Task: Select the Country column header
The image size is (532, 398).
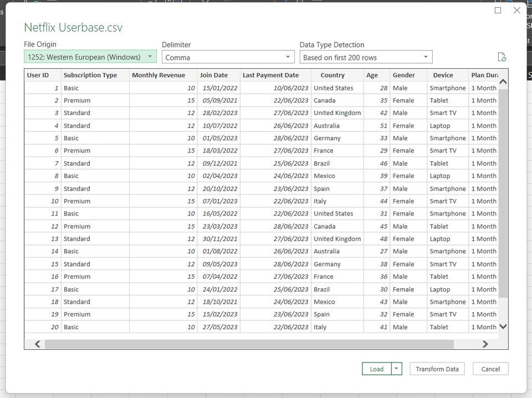Action: coord(337,75)
